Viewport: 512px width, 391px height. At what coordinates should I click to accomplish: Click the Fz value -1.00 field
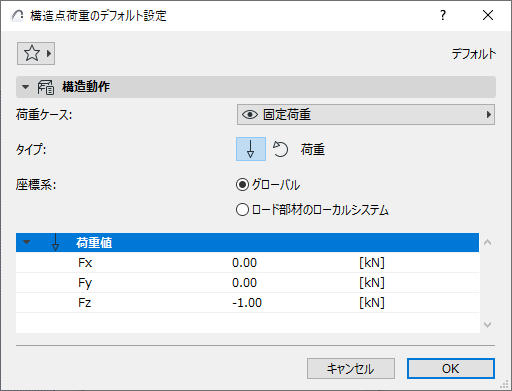[247, 303]
